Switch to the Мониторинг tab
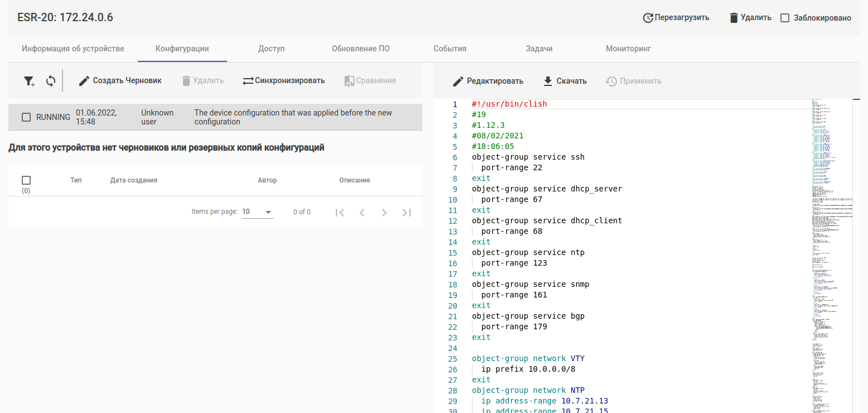Image resolution: width=868 pixels, height=413 pixels. [628, 49]
